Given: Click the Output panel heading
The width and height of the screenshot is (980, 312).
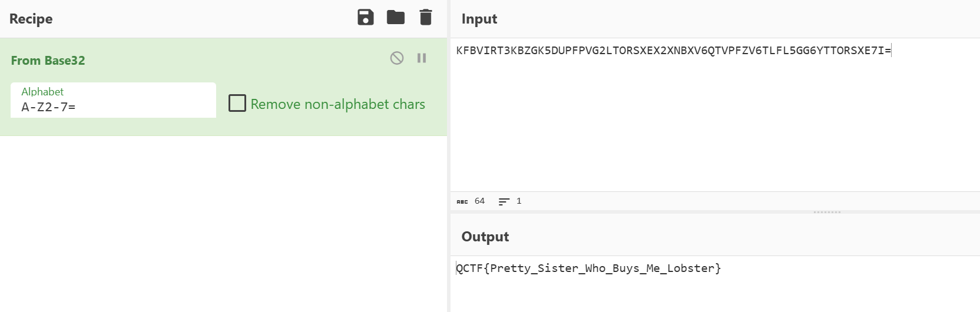Looking at the screenshot, I should click(485, 237).
